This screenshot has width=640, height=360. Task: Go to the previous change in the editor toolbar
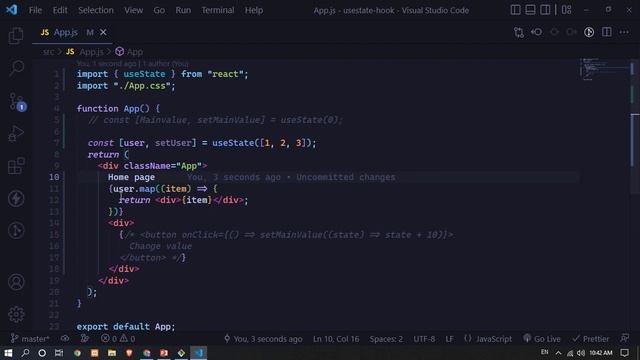537,32
